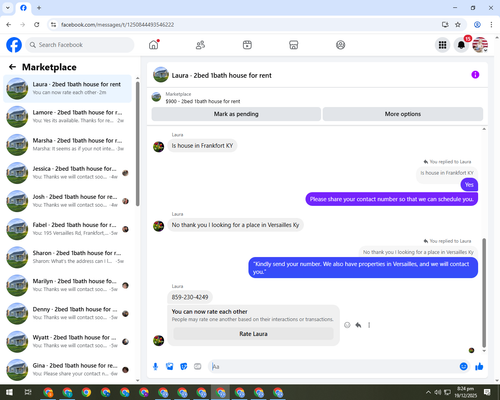Open the grid Menu icon
The width and height of the screenshot is (500, 400).
pos(442,45)
